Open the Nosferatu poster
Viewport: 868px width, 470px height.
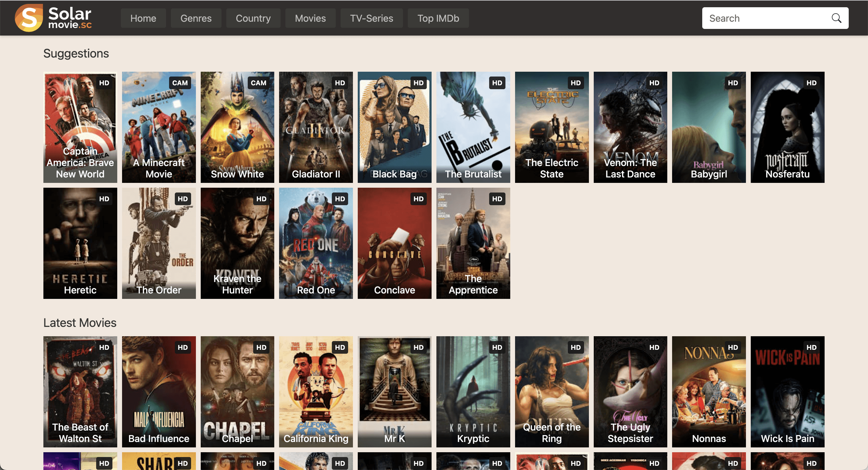click(788, 127)
